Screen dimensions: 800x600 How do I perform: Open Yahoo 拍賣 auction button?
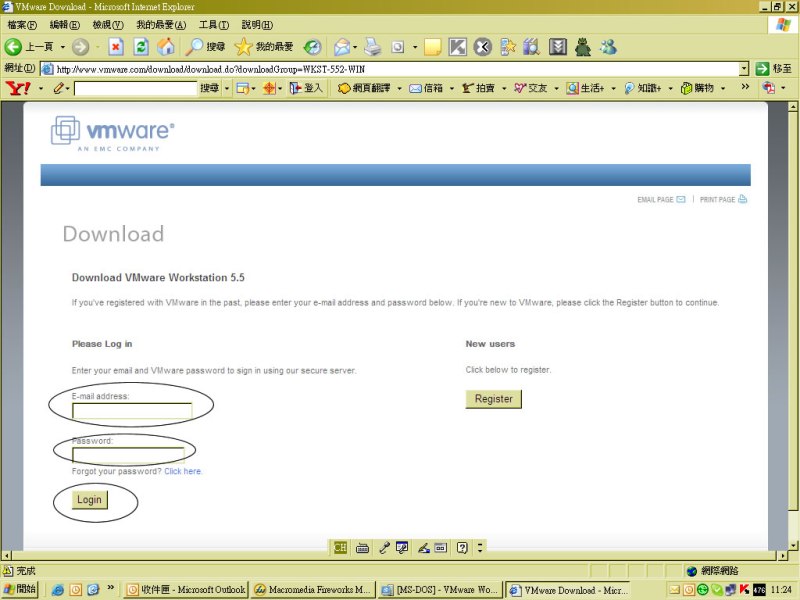[x=479, y=88]
